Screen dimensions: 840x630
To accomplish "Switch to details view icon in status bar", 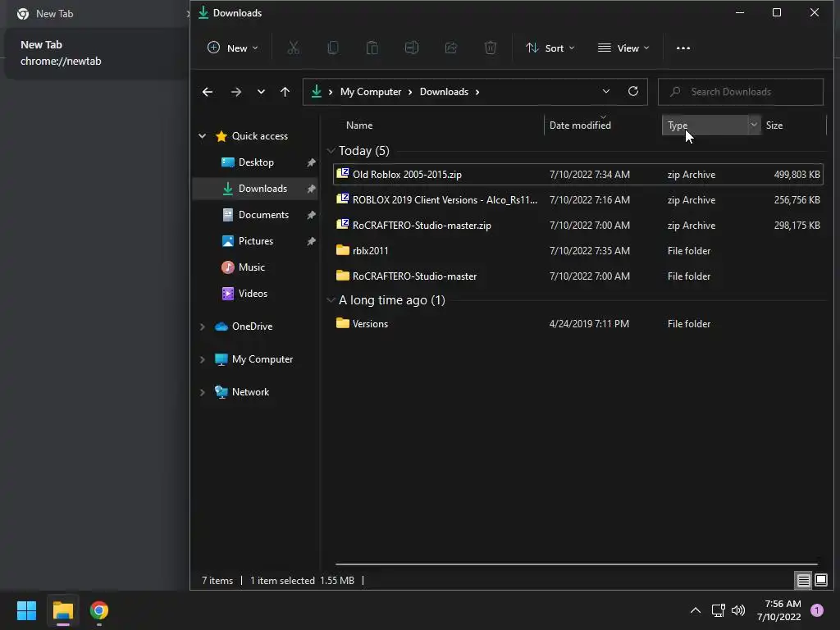I will (803, 580).
